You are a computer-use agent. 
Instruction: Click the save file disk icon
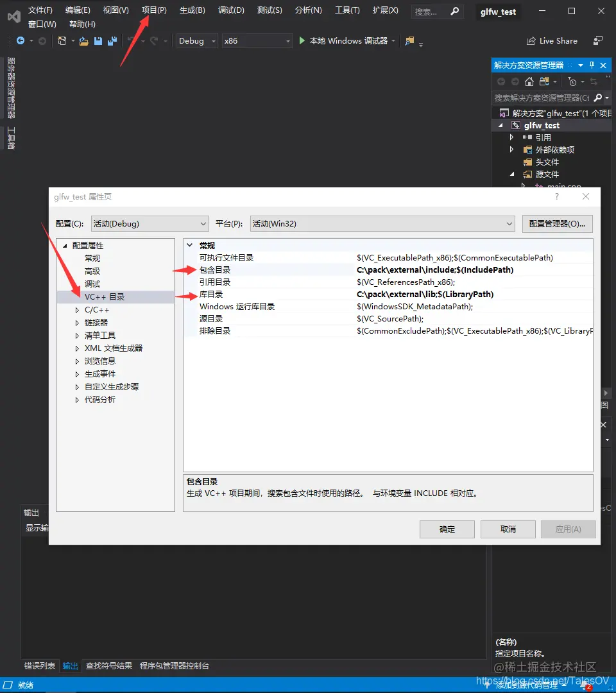click(98, 41)
